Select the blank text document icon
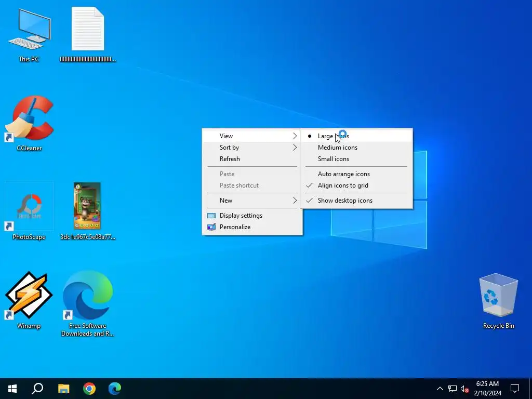Screen dimensions: 532x399 pyautogui.click(x=87, y=29)
